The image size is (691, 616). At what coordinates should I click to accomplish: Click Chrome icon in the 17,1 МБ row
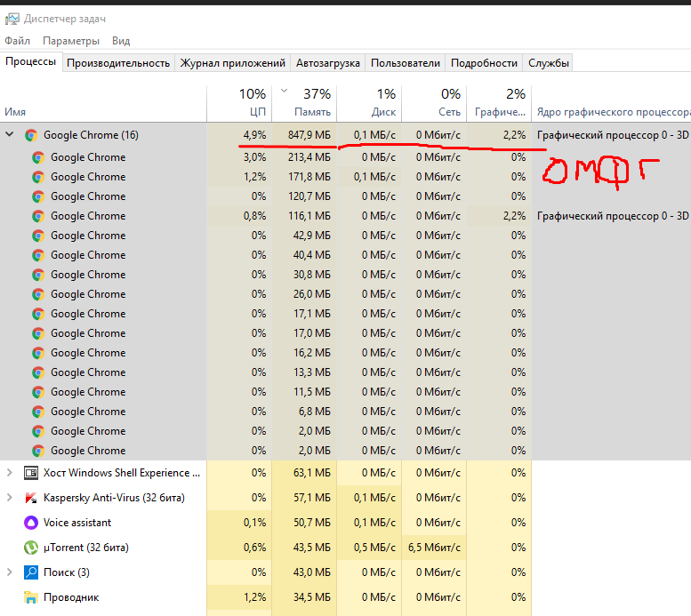(38, 314)
